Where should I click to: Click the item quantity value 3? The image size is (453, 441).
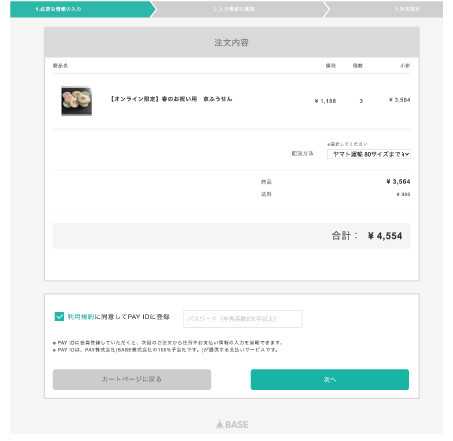pyautogui.click(x=361, y=101)
